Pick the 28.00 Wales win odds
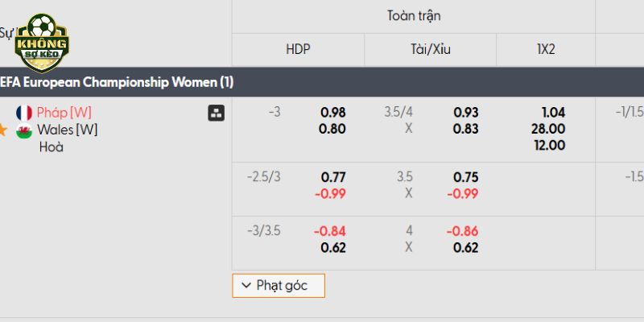Screen dimensions: 644x322 [x=548, y=129]
